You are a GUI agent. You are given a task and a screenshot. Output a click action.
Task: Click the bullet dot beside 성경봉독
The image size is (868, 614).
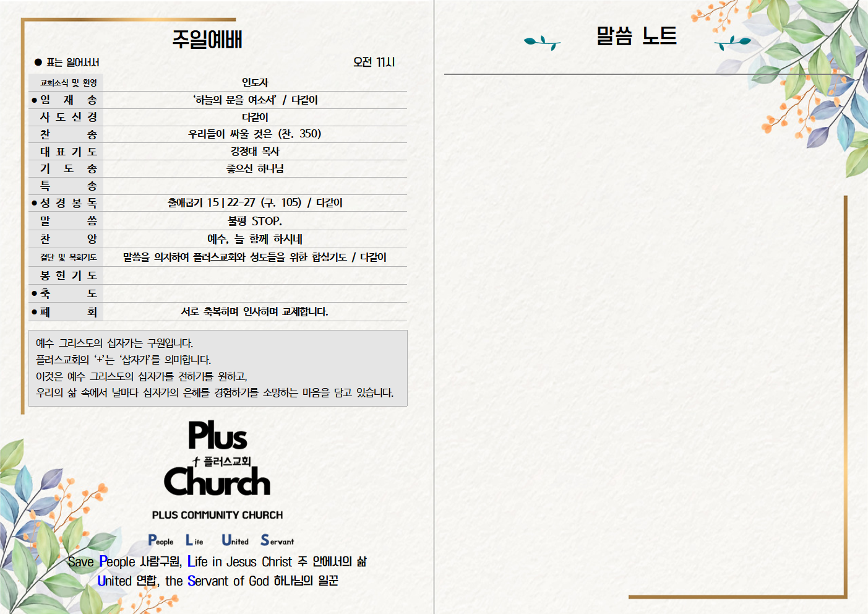(x=35, y=203)
